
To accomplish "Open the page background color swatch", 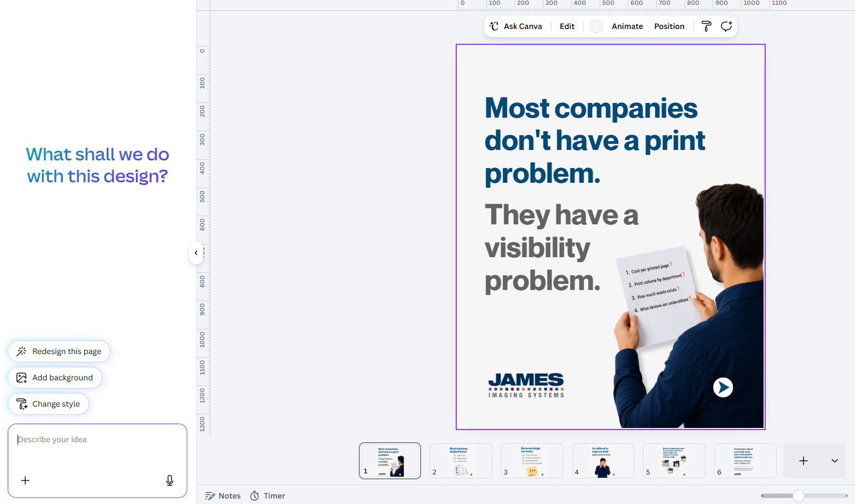I will [x=596, y=26].
